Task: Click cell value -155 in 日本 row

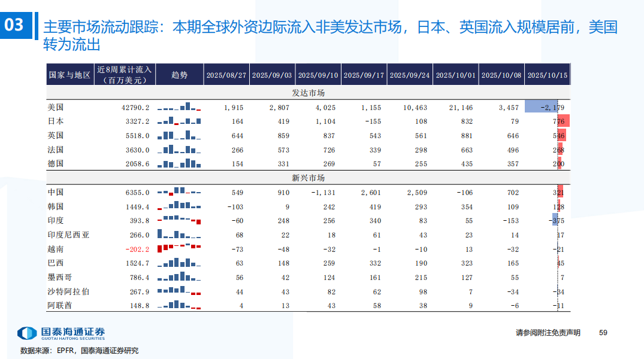Action: (x=373, y=121)
